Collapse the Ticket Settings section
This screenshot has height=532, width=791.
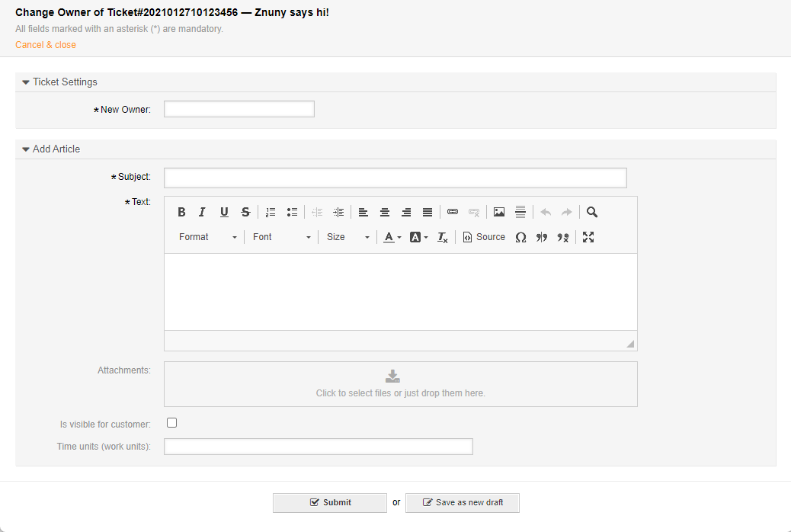tap(26, 82)
